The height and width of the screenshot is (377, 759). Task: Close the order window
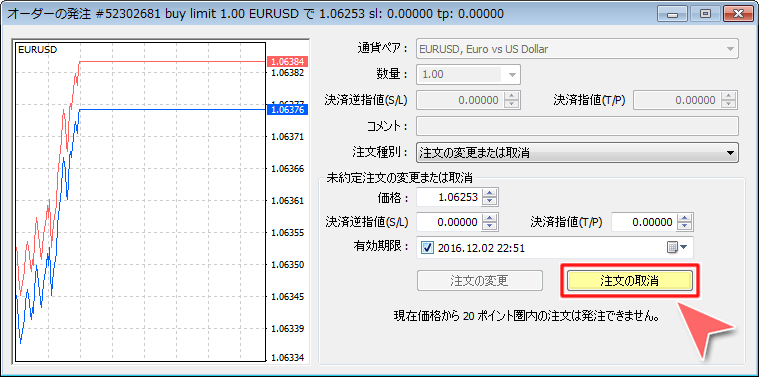[738, 14]
